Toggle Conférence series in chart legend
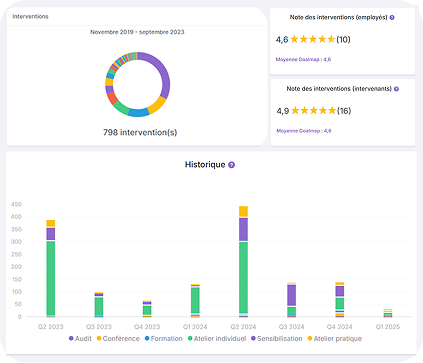The height and width of the screenshot is (363, 423). pyautogui.click(x=118, y=338)
